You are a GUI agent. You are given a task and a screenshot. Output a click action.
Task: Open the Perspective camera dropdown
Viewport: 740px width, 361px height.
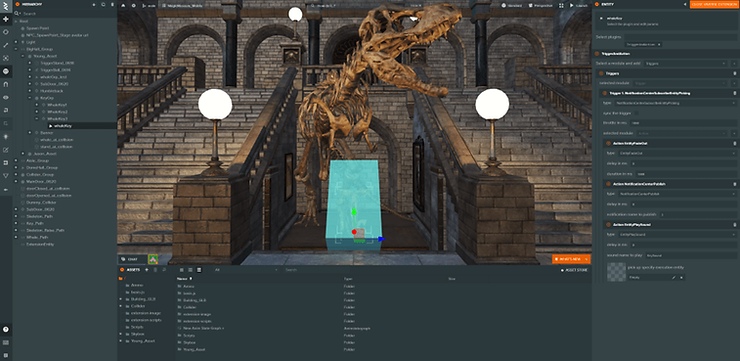539,6
